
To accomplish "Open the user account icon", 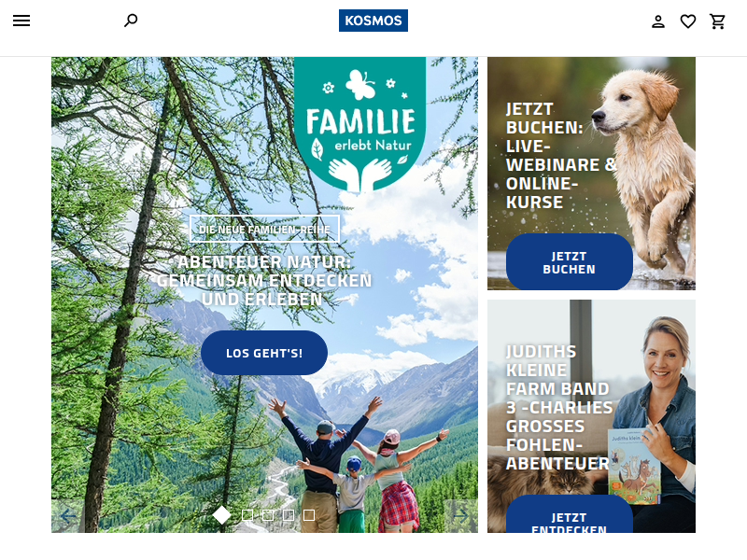I will pyautogui.click(x=658, y=21).
